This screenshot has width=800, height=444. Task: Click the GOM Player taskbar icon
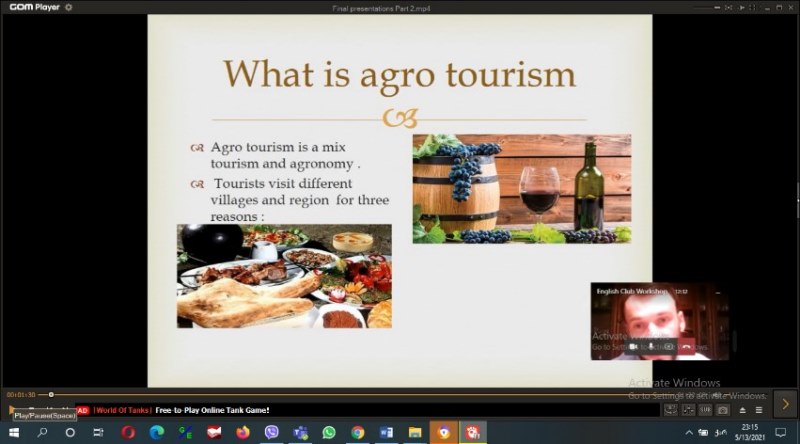(473, 433)
